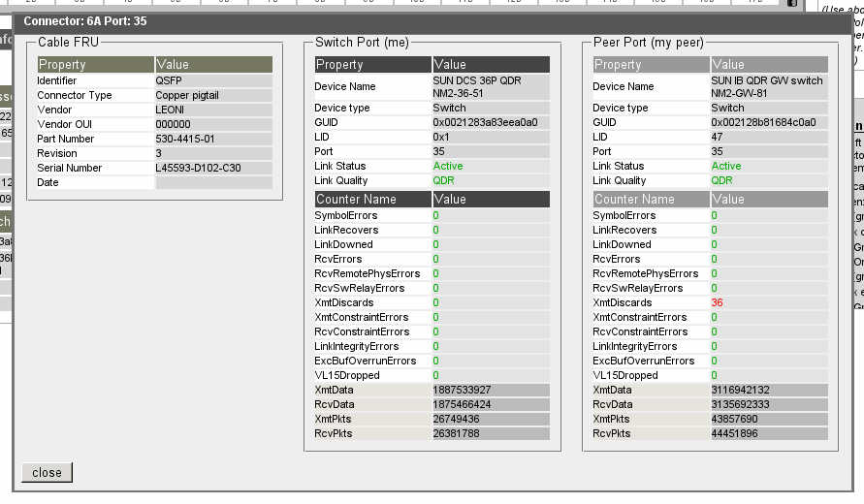Screen dimensions: 864x504
Task: Click the 'Cable FRU' group title
Action: tap(68, 43)
